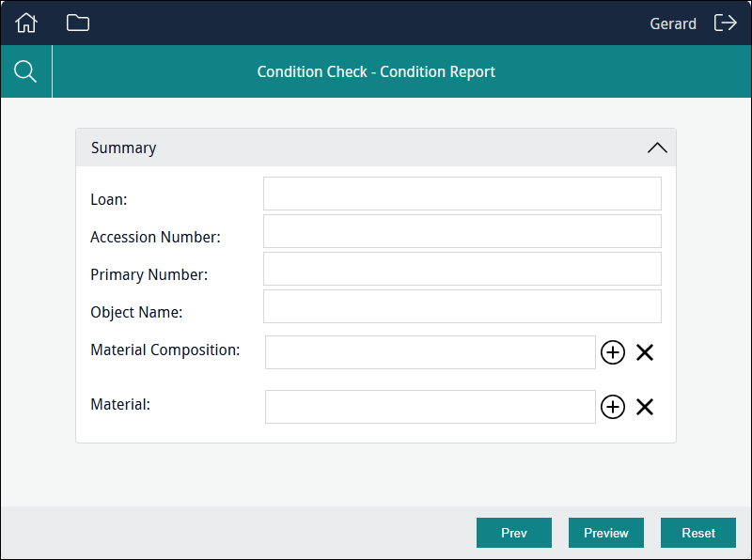This screenshot has width=752, height=560.
Task: Focus the Loan input field
Action: click(x=462, y=194)
